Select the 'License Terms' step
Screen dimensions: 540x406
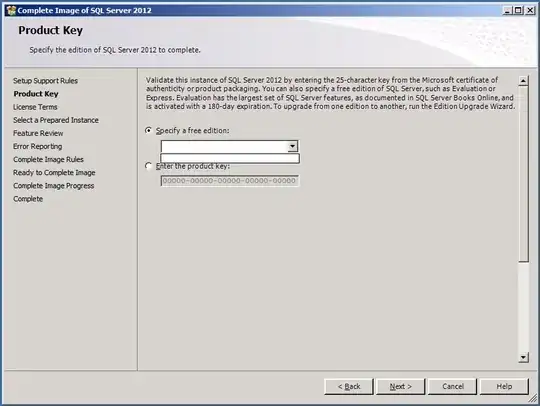[35, 107]
